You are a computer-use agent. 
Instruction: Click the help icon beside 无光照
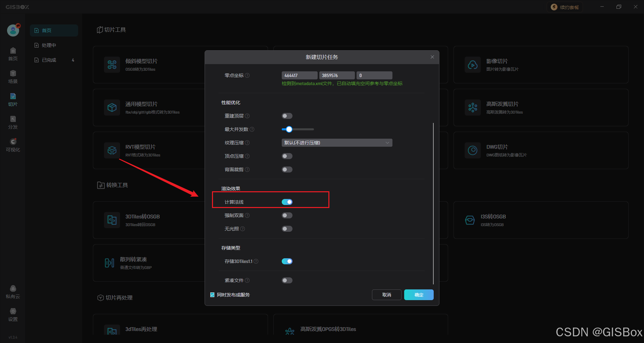pyautogui.click(x=243, y=229)
